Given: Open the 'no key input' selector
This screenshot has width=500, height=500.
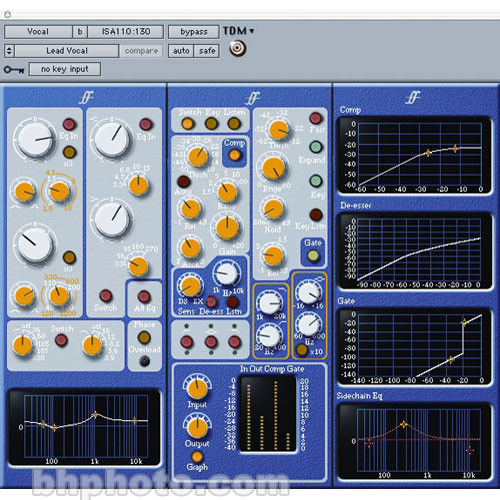Looking at the screenshot, I should point(65,69).
